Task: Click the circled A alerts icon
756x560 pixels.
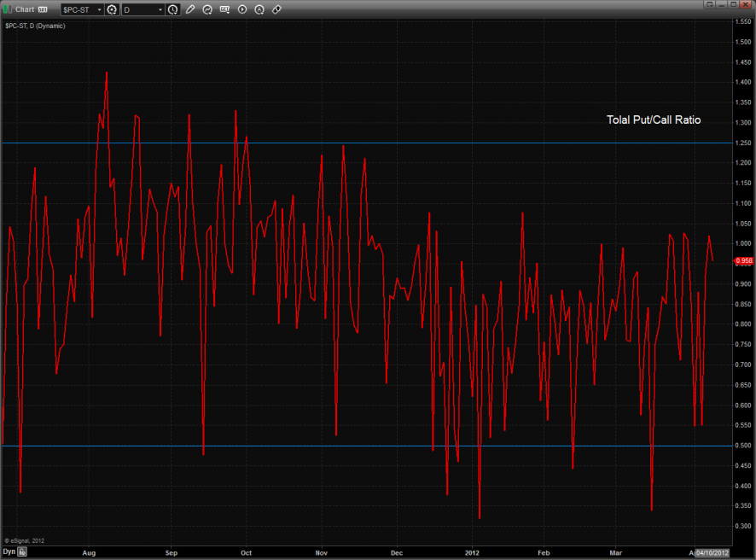Action: pyautogui.click(x=259, y=9)
